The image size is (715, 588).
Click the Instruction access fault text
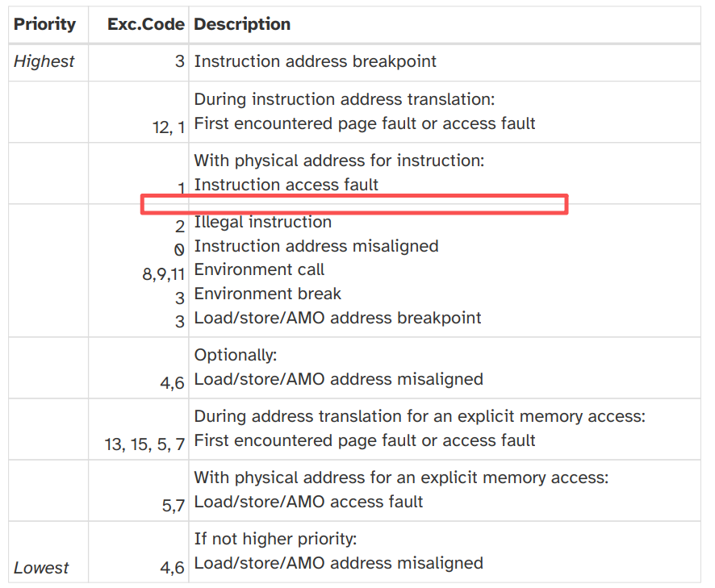(286, 185)
